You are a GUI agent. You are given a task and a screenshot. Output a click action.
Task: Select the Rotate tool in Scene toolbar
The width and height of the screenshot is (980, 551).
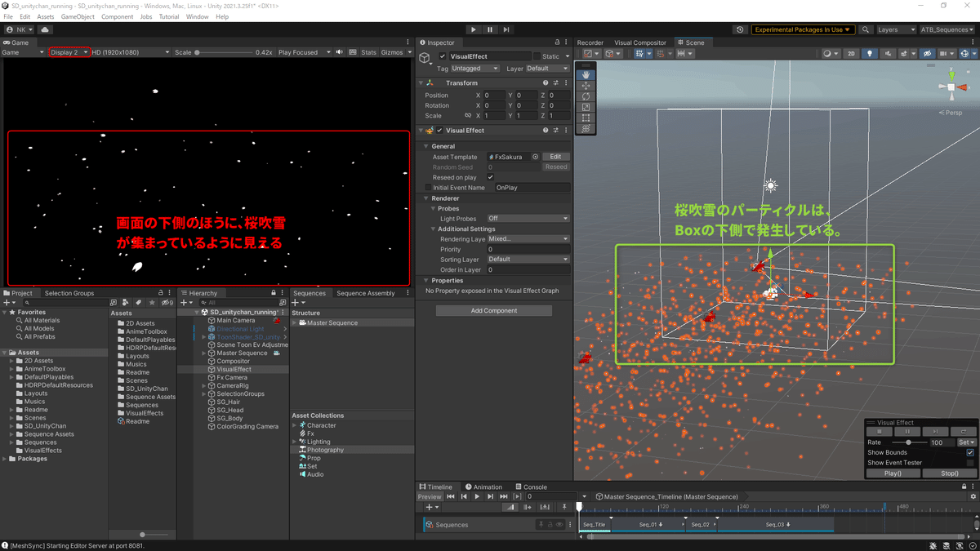coord(586,96)
